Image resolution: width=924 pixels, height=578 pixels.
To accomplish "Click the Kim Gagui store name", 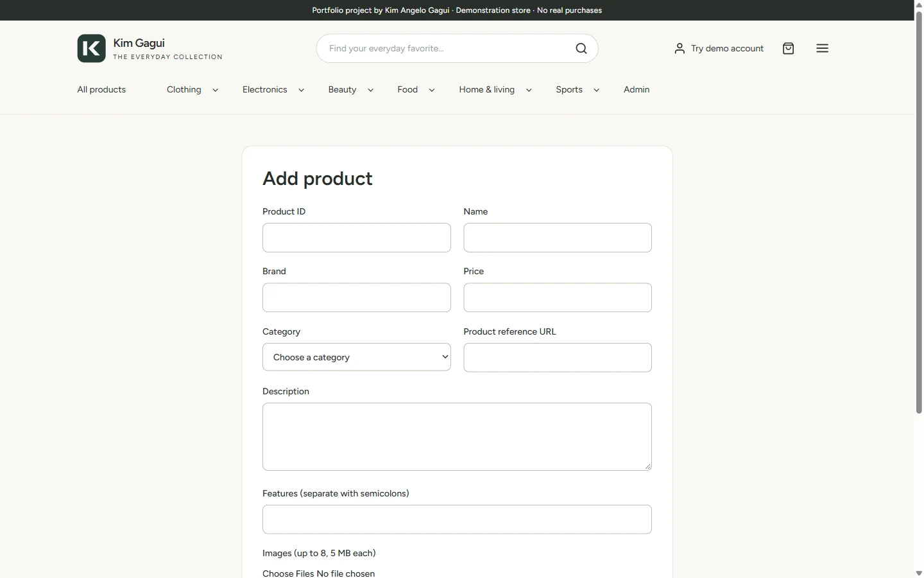I will [139, 43].
